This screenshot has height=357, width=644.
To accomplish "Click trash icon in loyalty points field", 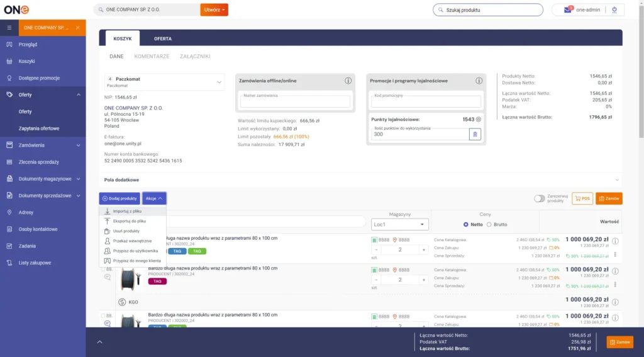I will tap(475, 134).
